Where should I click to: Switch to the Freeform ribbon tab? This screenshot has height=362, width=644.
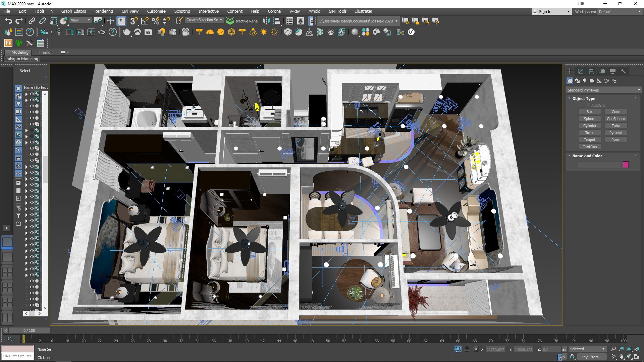point(45,52)
